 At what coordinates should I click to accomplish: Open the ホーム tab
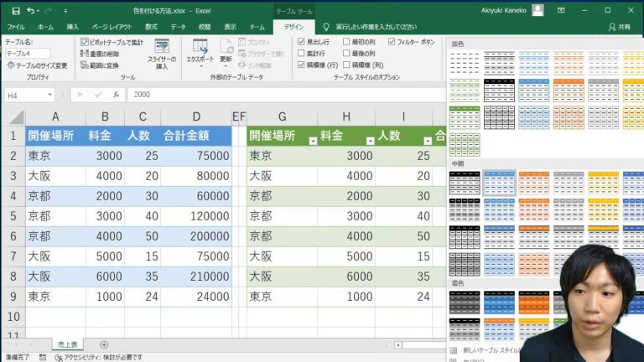coord(45,27)
